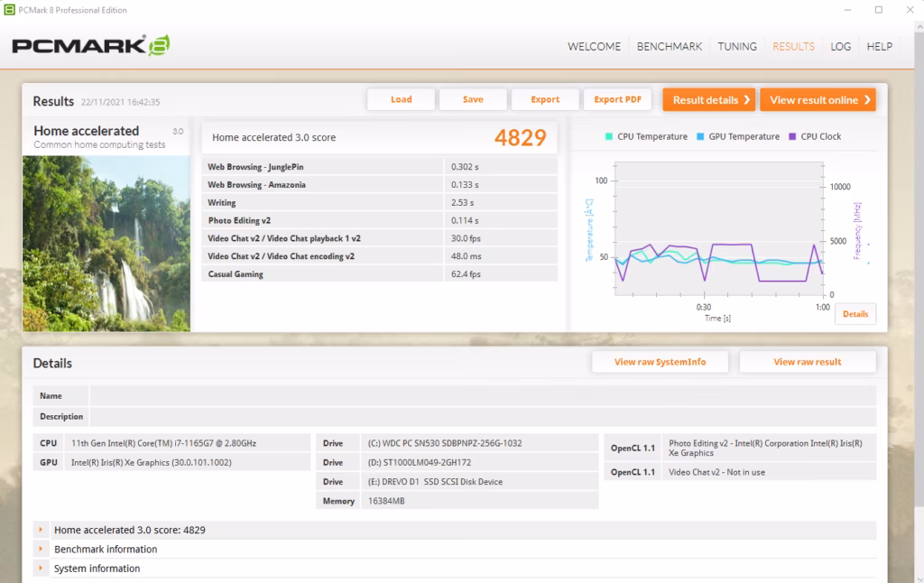Open the LOG tab
The height and width of the screenshot is (583, 924).
pyautogui.click(x=840, y=46)
